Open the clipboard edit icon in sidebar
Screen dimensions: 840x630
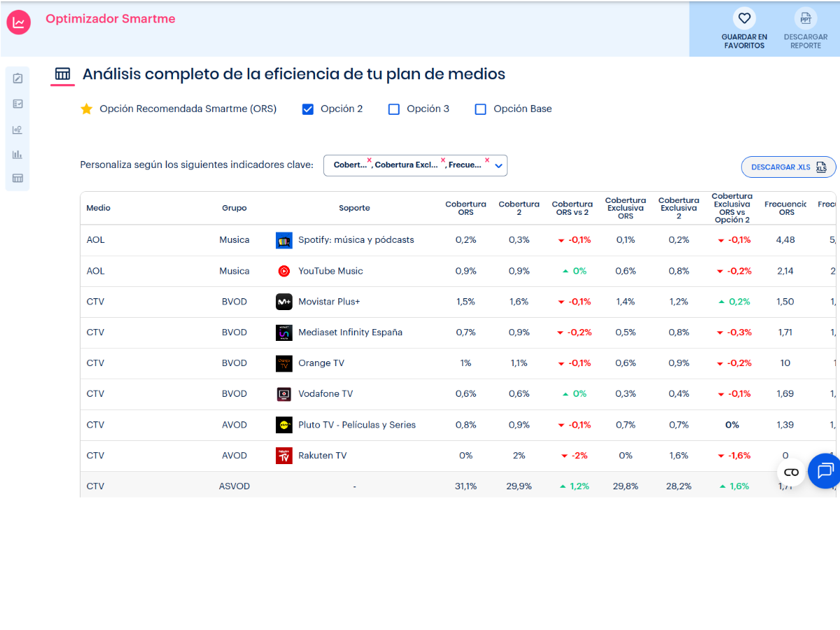pos(17,78)
